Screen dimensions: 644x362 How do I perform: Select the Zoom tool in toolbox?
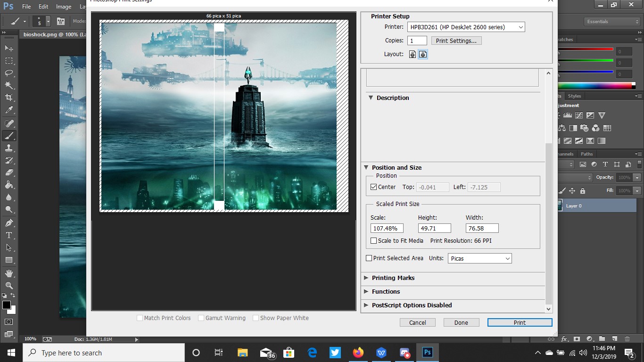[x=9, y=286]
